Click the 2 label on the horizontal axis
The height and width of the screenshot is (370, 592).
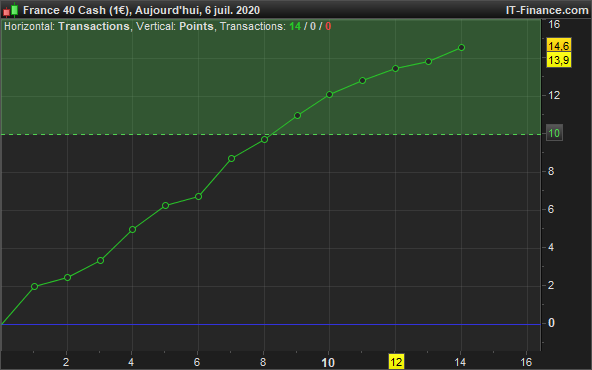point(66,362)
